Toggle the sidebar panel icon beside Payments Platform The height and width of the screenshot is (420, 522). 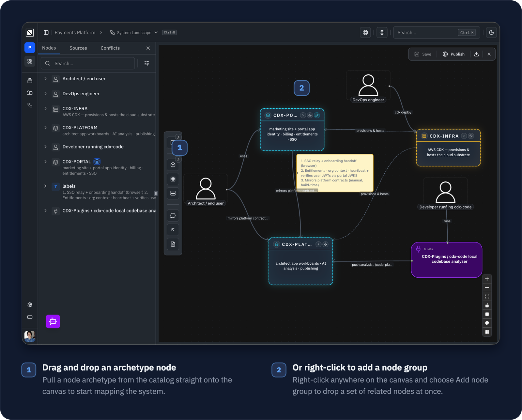(x=46, y=32)
